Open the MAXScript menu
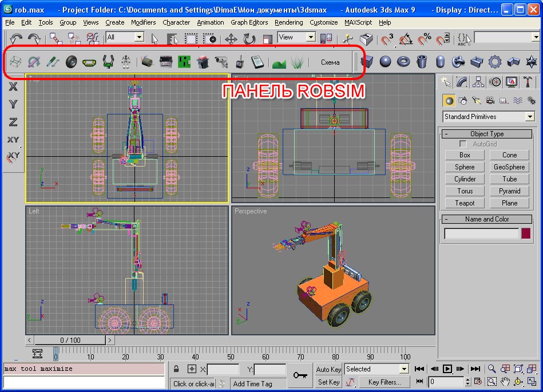Image resolution: width=543 pixels, height=392 pixels. [358, 22]
